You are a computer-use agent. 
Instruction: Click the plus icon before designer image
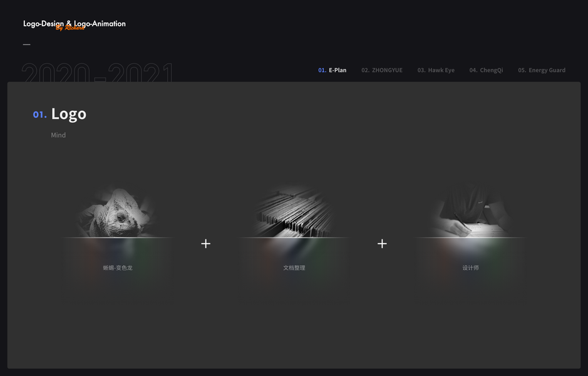click(x=382, y=244)
